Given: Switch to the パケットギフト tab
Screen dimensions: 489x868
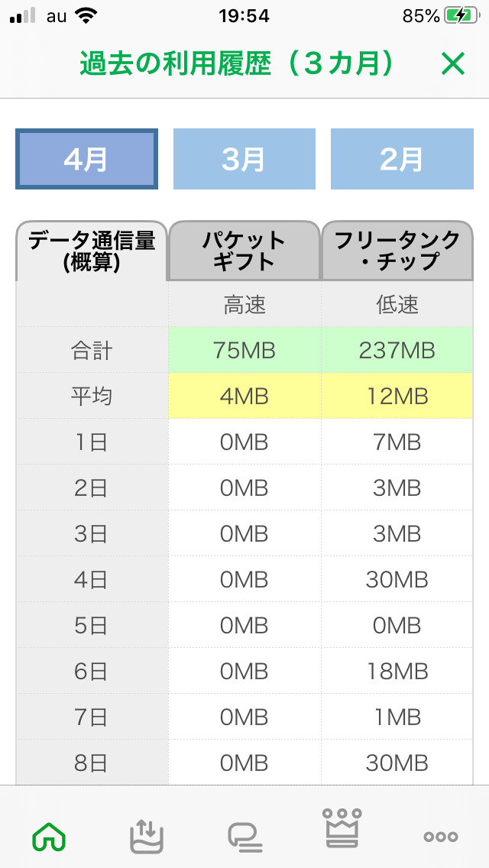Looking at the screenshot, I should click(x=244, y=251).
